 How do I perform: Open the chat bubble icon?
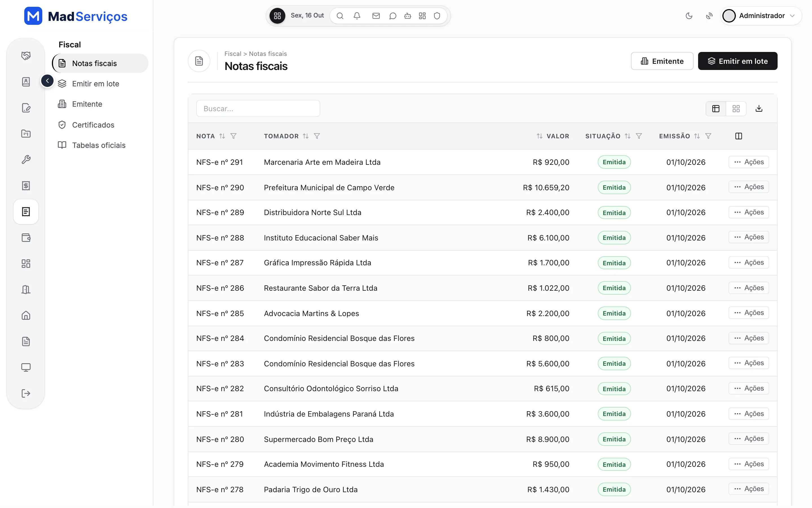[x=392, y=16]
